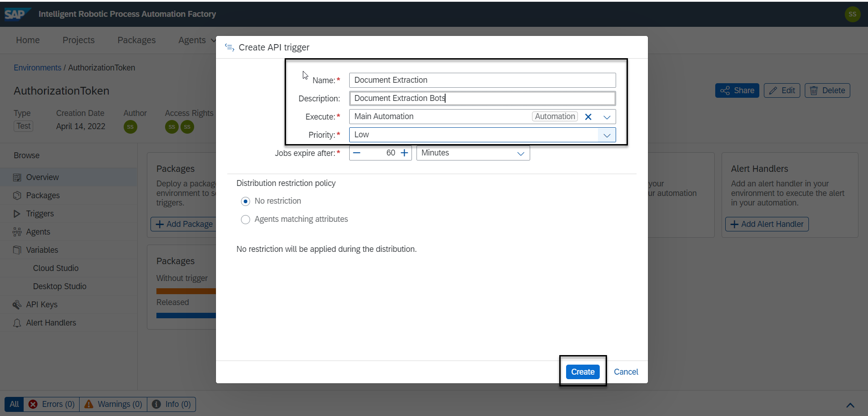Screen dimensions: 868x416
Task: Select Desktop Studio in sidebar
Action: pos(60,286)
